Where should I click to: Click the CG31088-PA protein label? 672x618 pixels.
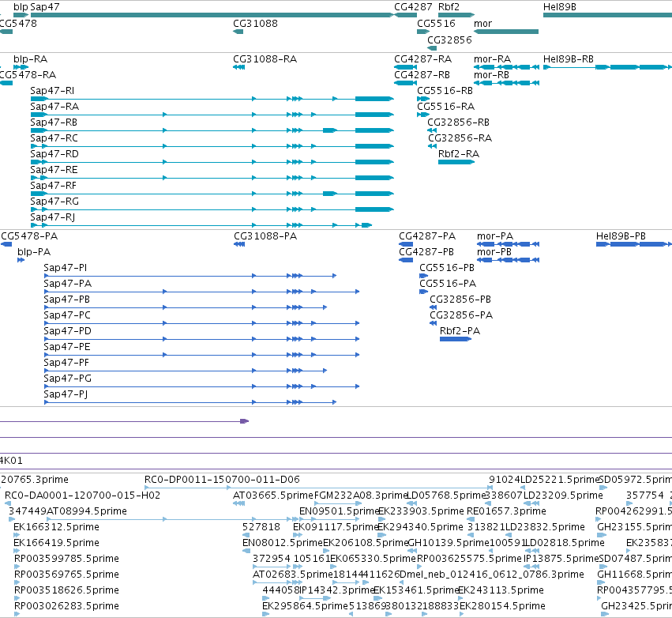[265, 236]
